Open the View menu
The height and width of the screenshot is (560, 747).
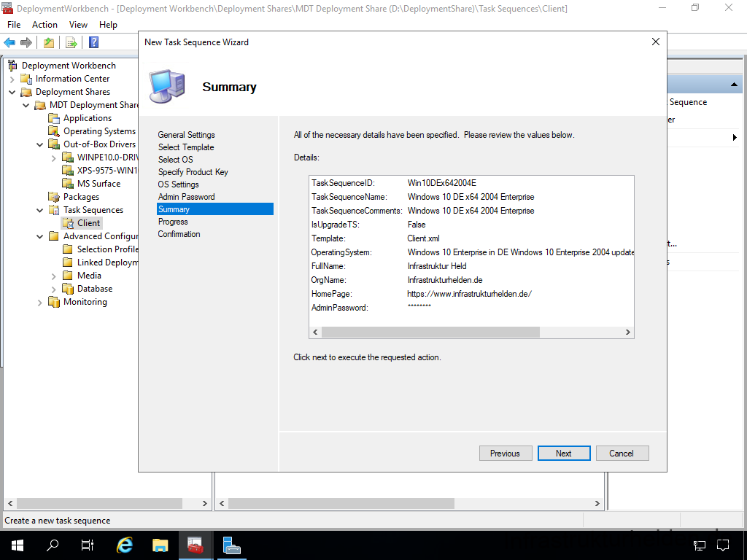(x=78, y=25)
